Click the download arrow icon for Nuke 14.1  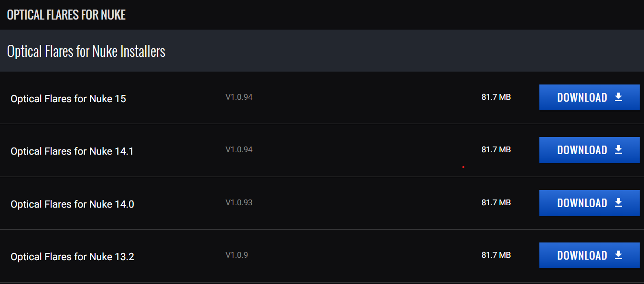[x=618, y=150]
